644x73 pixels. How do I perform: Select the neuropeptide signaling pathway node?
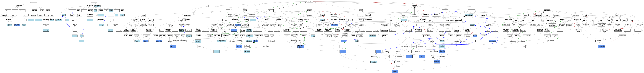coord(234,30)
